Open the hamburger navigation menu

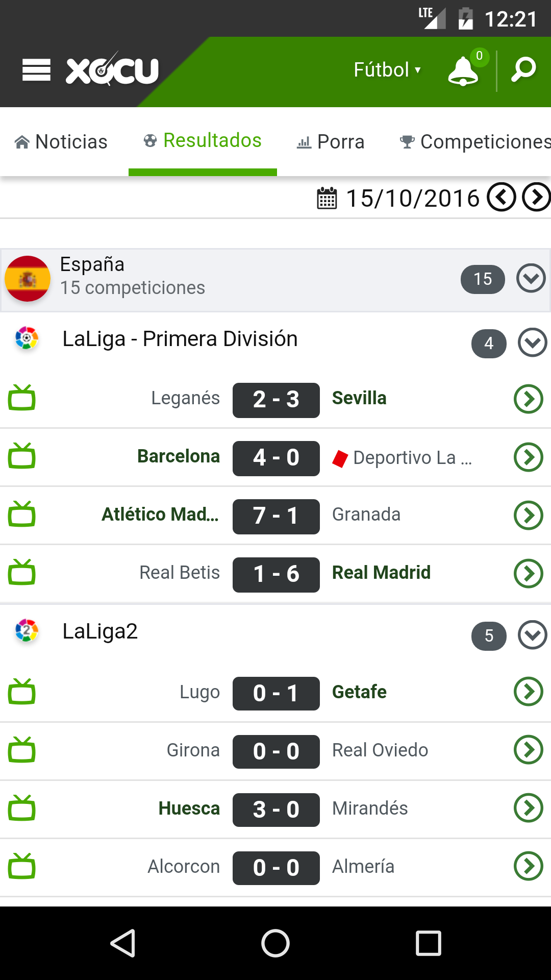click(36, 70)
